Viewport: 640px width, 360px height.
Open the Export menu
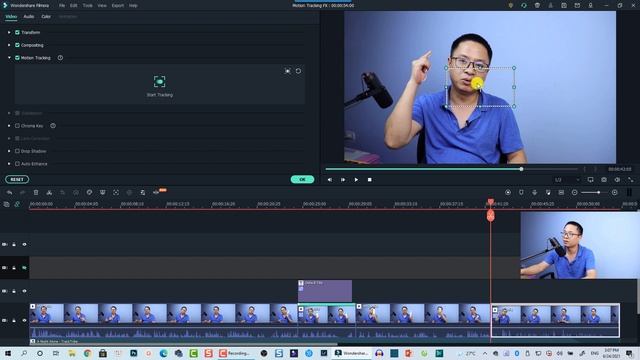pyautogui.click(x=118, y=6)
